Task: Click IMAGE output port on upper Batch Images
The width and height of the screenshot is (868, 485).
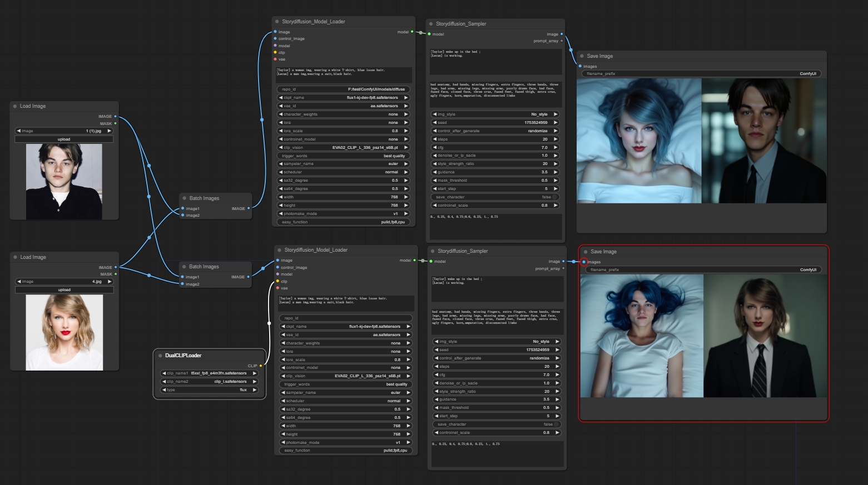Action: pyautogui.click(x=248, y=208)
